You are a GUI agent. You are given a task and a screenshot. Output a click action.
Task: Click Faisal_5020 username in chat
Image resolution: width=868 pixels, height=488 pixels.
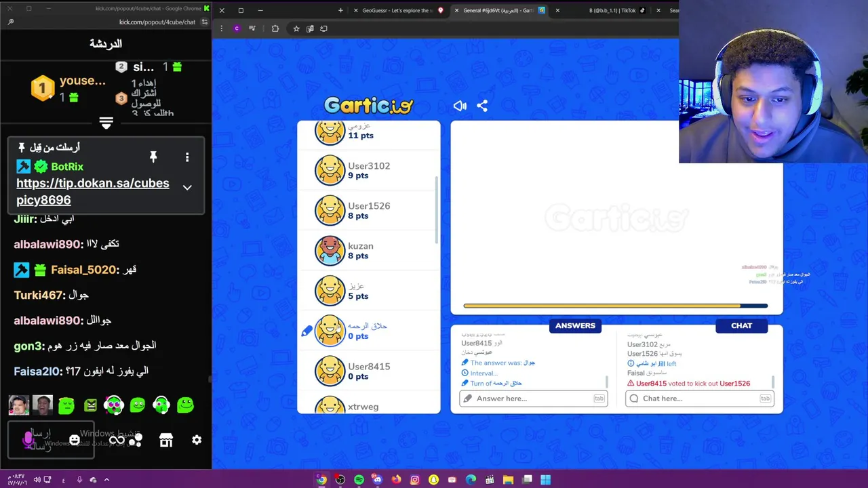[83, 270]
